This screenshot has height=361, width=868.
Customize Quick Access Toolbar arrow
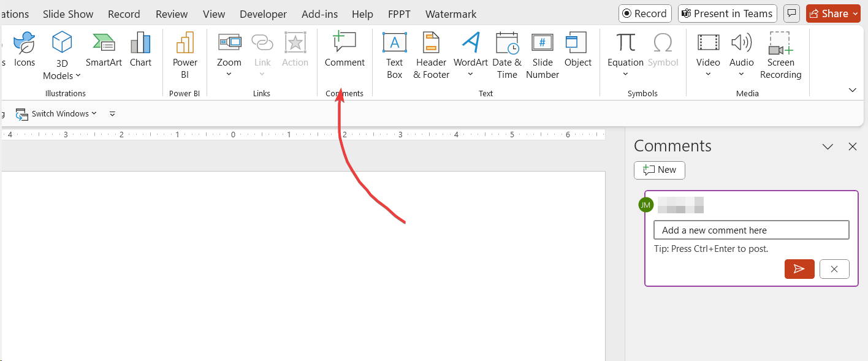112,114
